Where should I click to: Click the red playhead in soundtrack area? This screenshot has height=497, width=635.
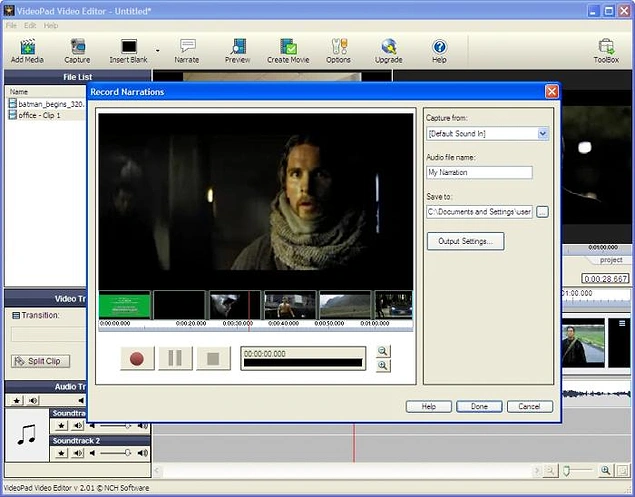(354, 443)
